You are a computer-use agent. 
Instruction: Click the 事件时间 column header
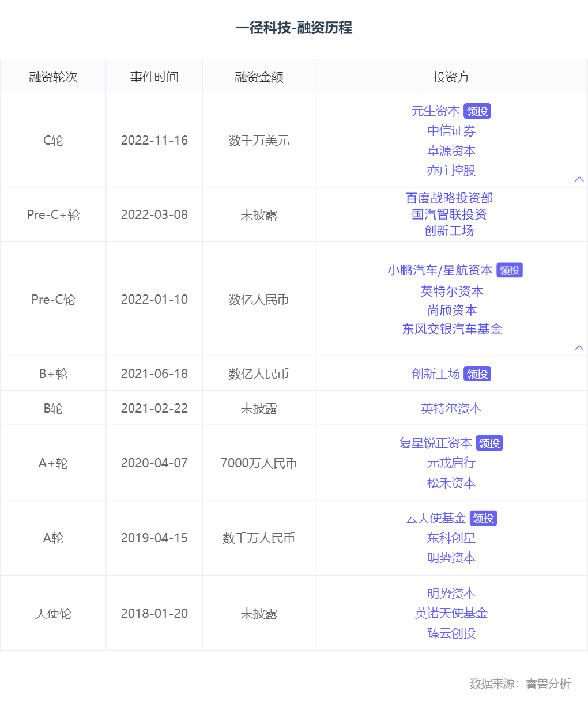coord(154,77)
